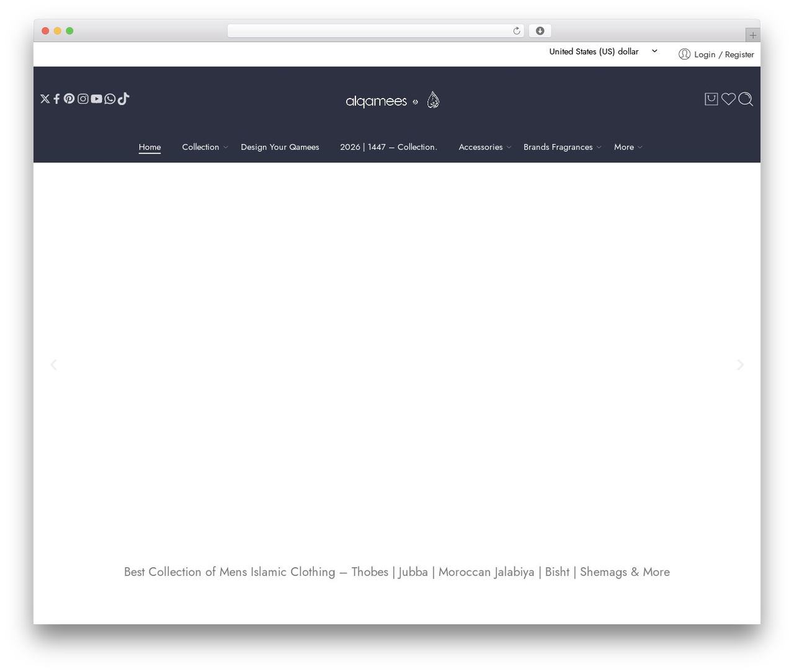This screenshot has height=672, width=794.
Task: Open the X (Twitter) social link
Action: coord(45,99)
